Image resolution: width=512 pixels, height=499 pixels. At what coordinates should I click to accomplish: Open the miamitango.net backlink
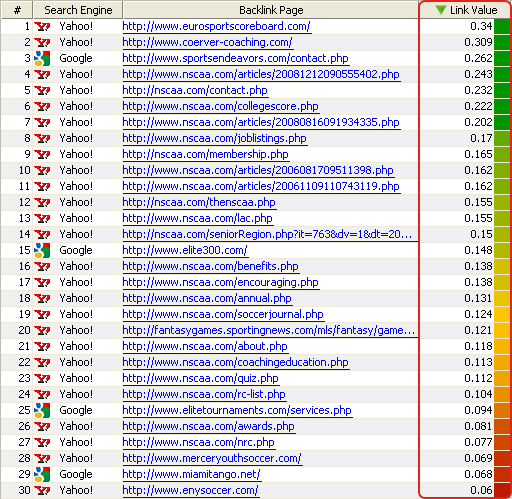coord(192,474)
